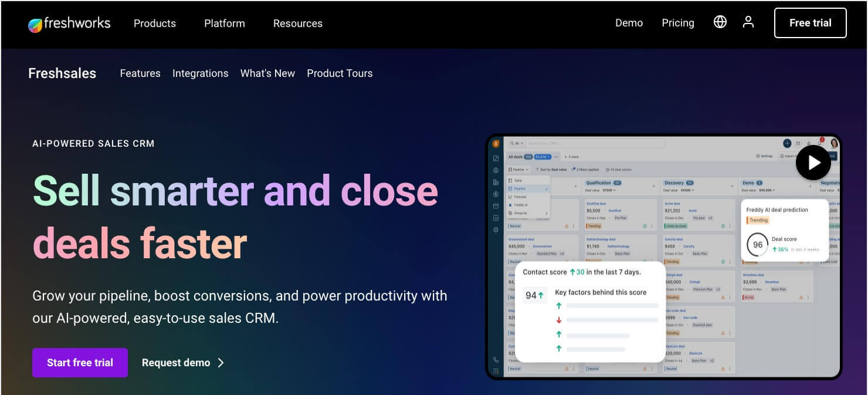
Task: Click the blue plus icon in CRM preview
Action: 787,143
